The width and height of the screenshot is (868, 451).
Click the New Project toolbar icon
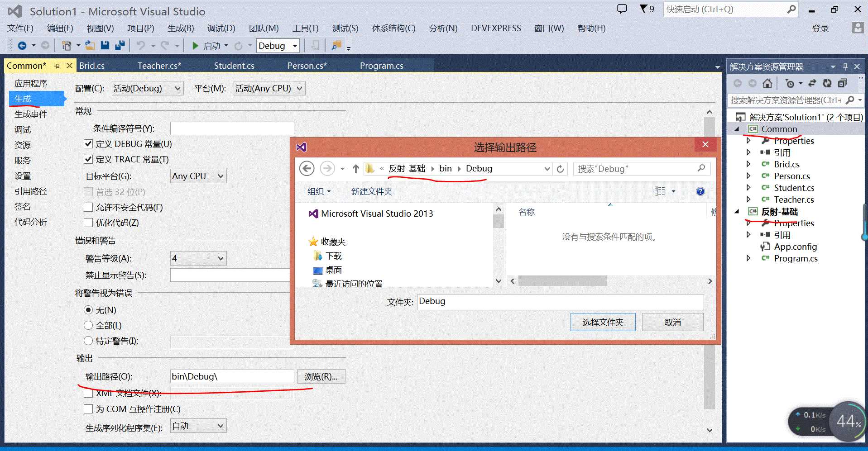coord(67,46)
